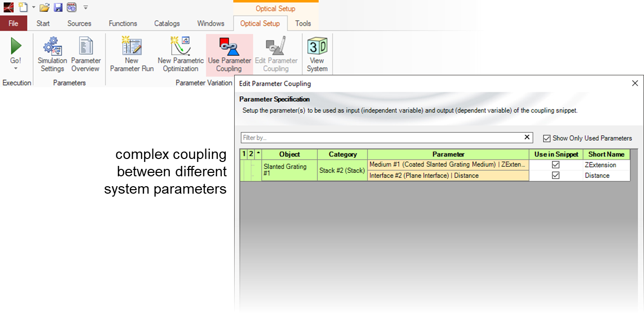The height and width of the screenshot is (313, 644).
Task: Uncheck Show Only Used Parameters
Action: coord(546,138)
